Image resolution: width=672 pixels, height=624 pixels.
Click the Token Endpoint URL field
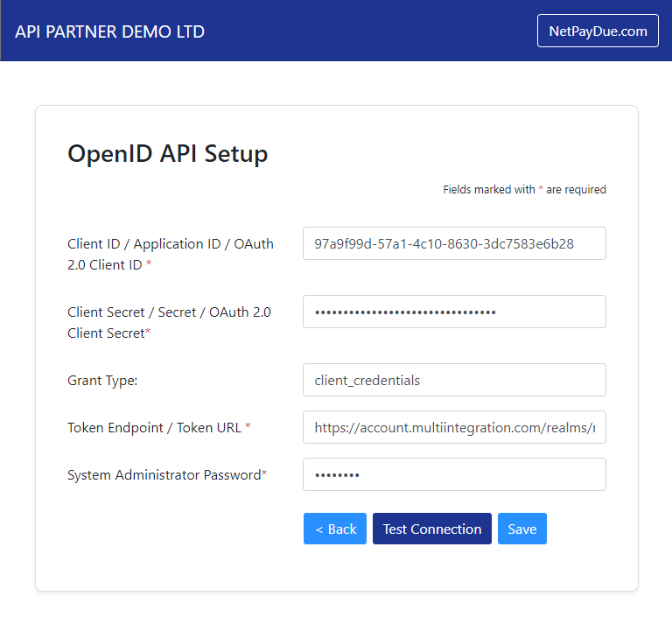point(454,427)
